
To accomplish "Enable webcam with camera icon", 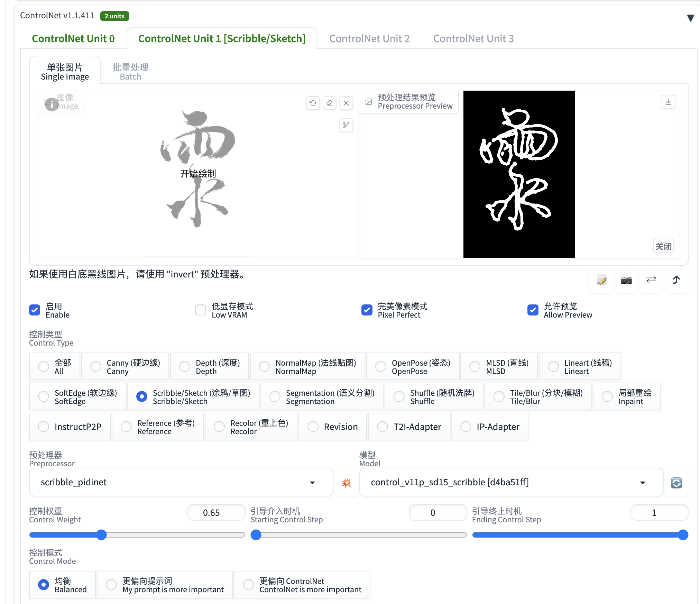I will pos(626,280).
